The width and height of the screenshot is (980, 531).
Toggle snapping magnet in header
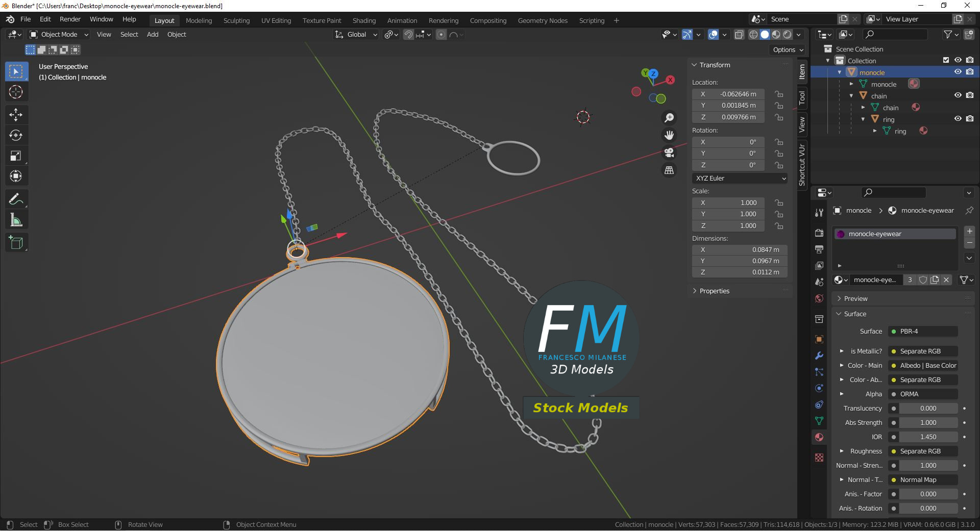[x=408, y=35]
